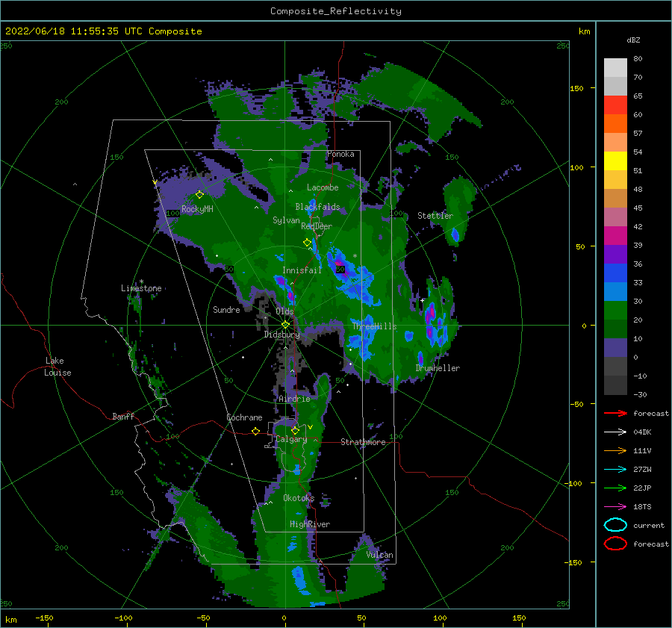Click the dBZ legend heading

click(x=633, y=40)
